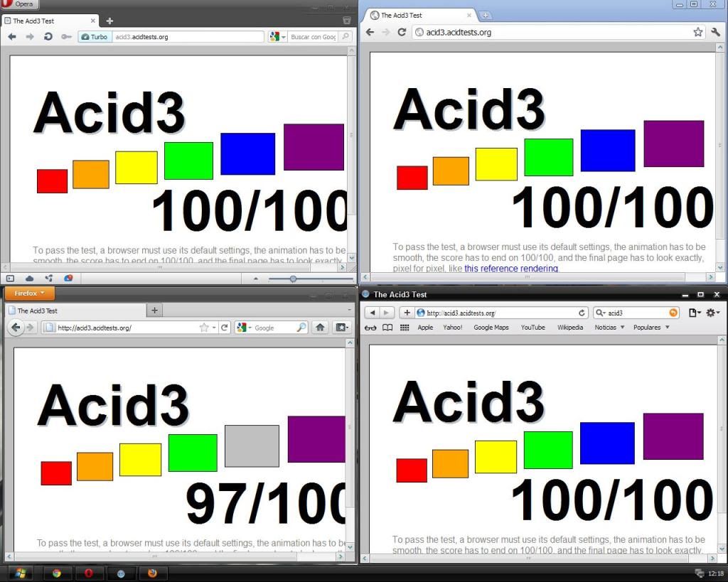This screenshot has width=728, height=582.
Task: Open the orange Firefox menu button
Action: click(30, 293)
